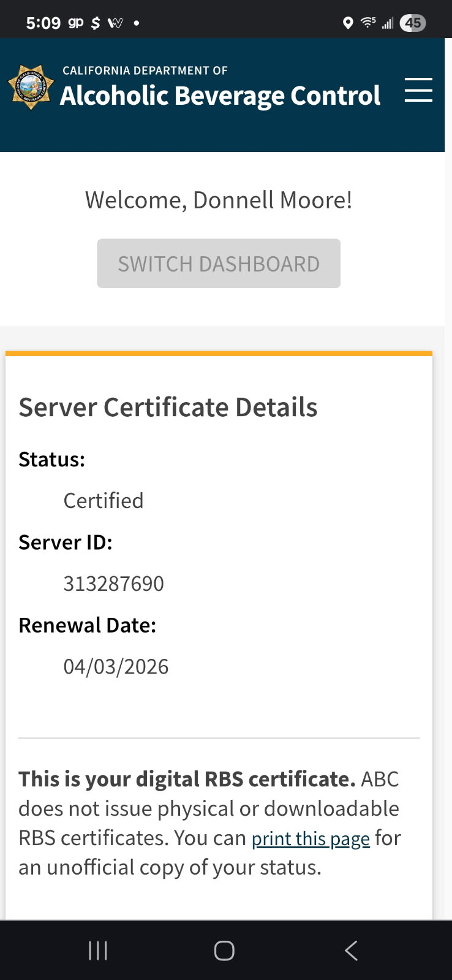
Task: Tap the location pin status icon
Action: [x=348, y=23]
